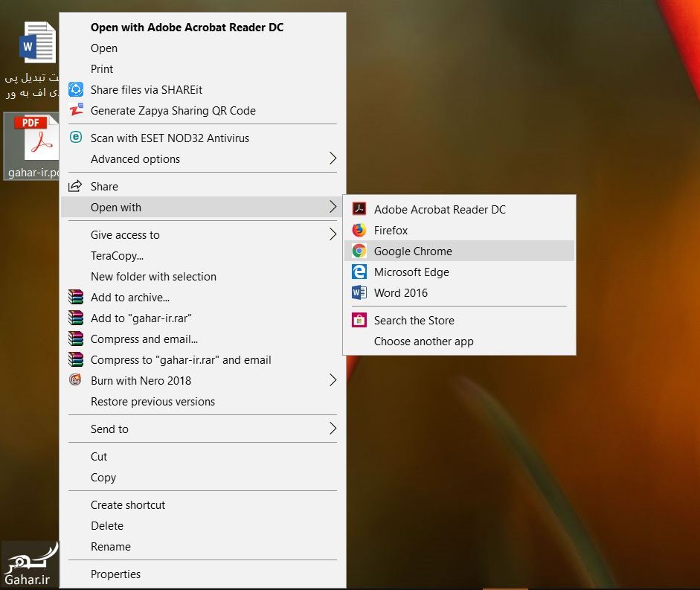Select the Word document icon on desktop

pyautogui.click(x=37, y=42)
